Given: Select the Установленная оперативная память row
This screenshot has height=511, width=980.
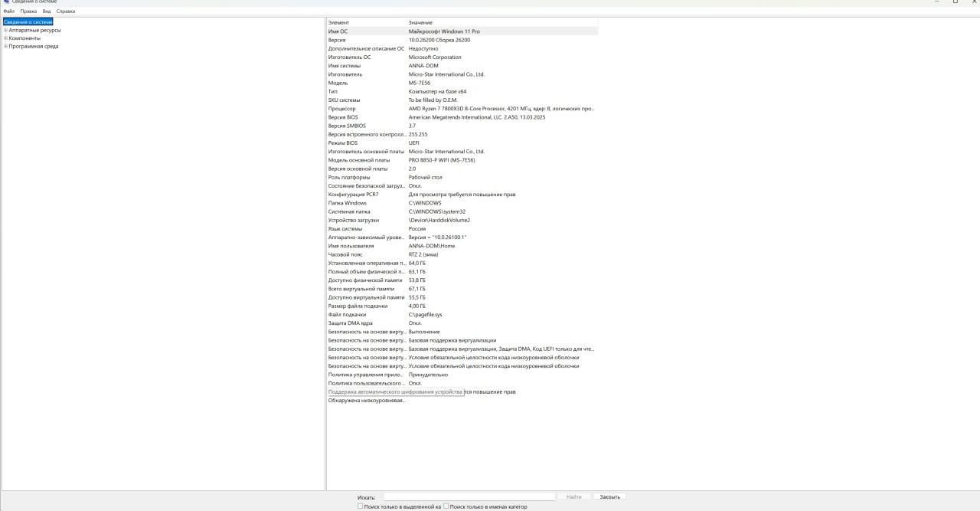Looking at the screenshot, I should (x=462, y=263).
